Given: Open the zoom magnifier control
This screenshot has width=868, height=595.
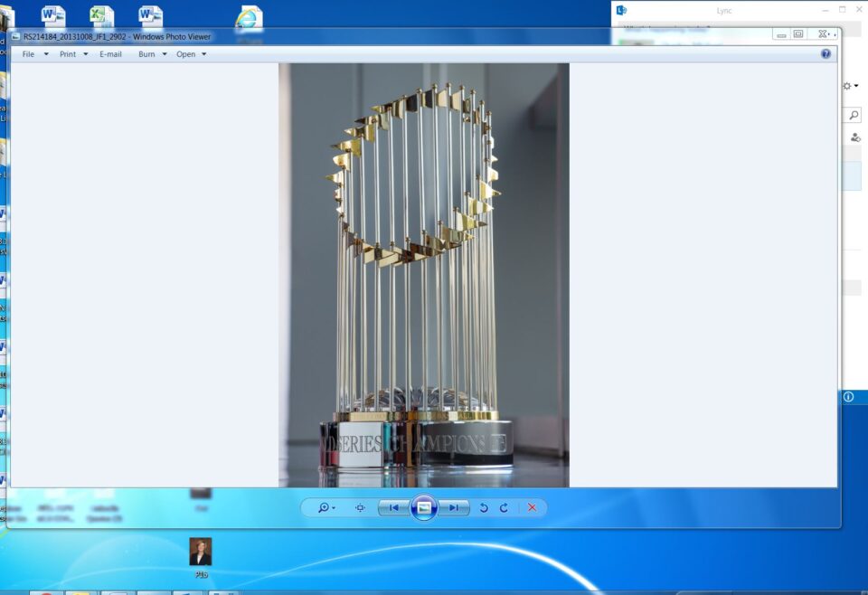Looking at the screenshot, I should [x=325, y=507].
